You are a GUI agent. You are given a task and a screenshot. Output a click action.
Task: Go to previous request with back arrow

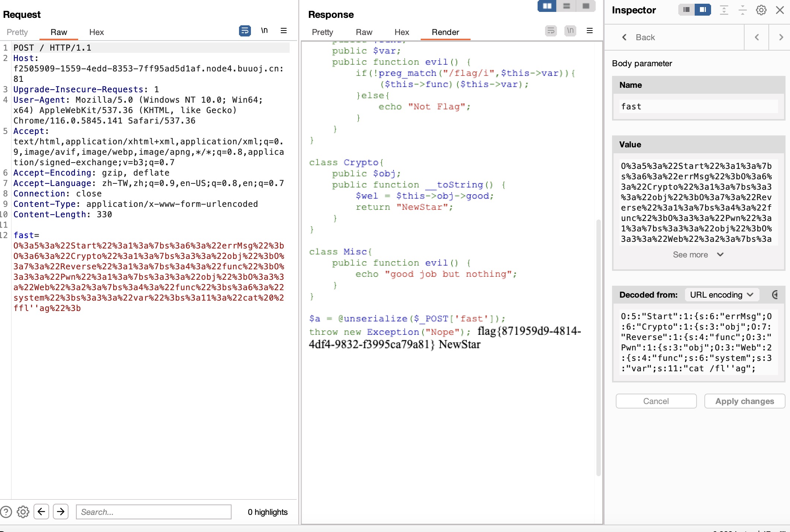[41, 512]
